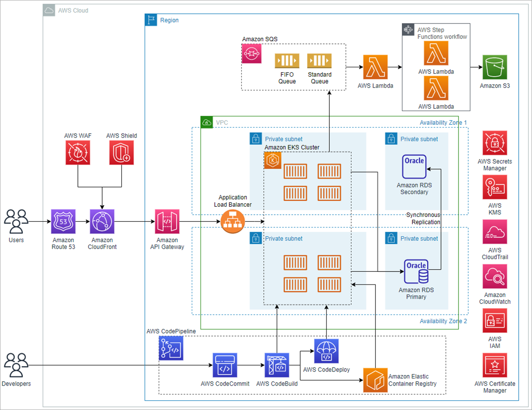532x410 pixels.
Task: Select the AWS CloudTrail icon
Action: click(495, 232)
